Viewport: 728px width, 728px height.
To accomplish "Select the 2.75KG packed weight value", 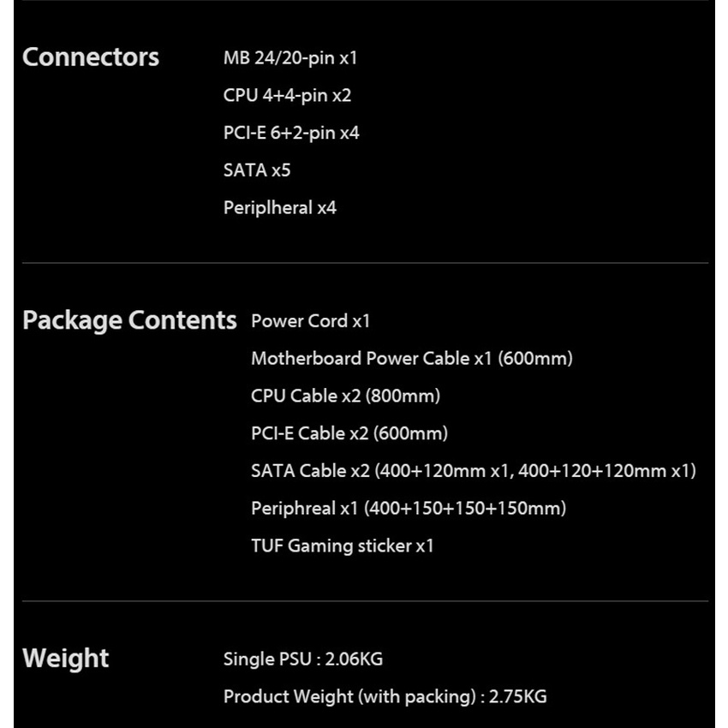I will pos(517,696).
